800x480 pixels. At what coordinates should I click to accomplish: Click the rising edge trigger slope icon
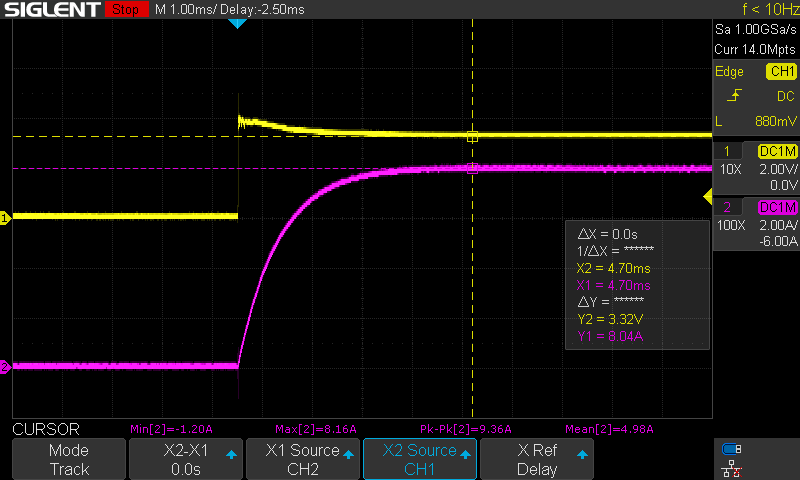[x=735, y=96]
